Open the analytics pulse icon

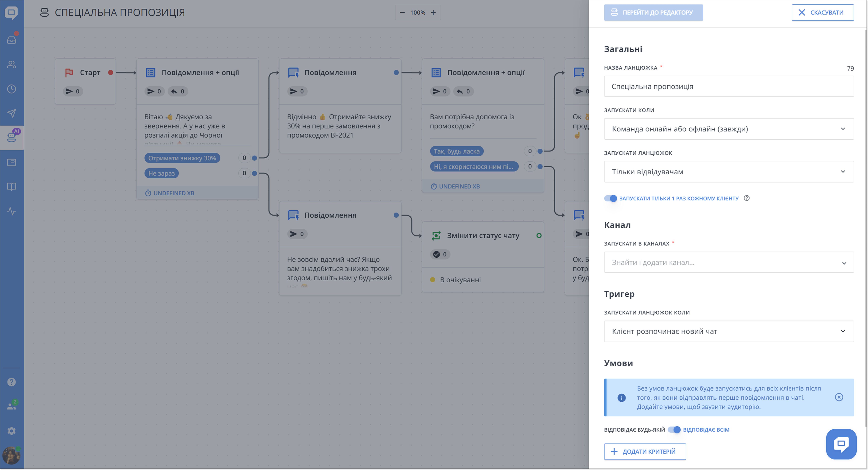pos(12,212)
